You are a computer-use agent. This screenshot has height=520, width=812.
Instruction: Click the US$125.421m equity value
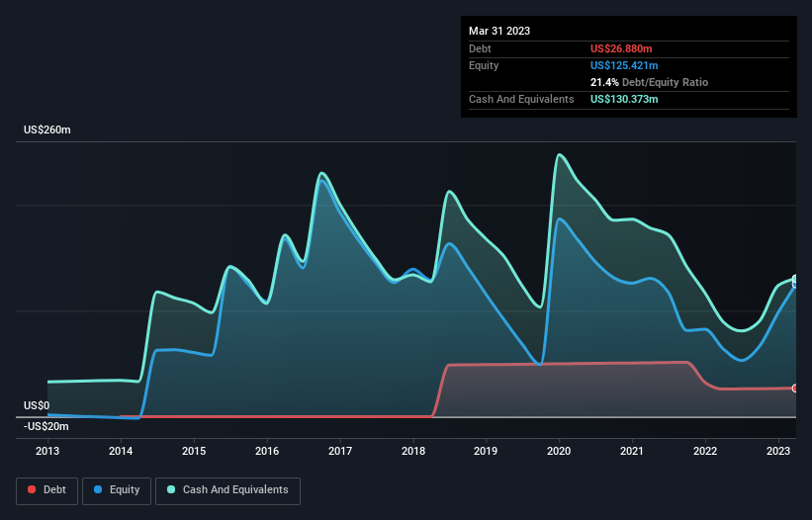[624, 65]
